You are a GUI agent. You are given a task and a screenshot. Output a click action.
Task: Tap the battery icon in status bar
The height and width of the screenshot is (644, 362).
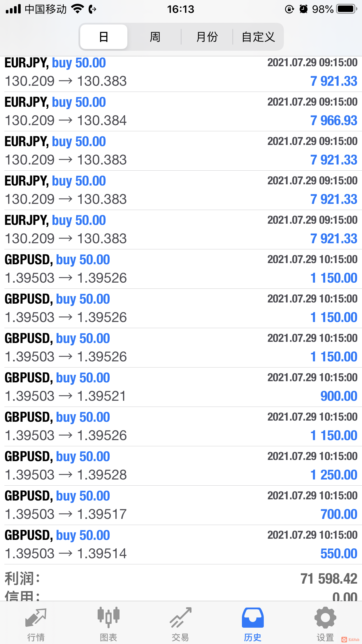tap(347, 9)
